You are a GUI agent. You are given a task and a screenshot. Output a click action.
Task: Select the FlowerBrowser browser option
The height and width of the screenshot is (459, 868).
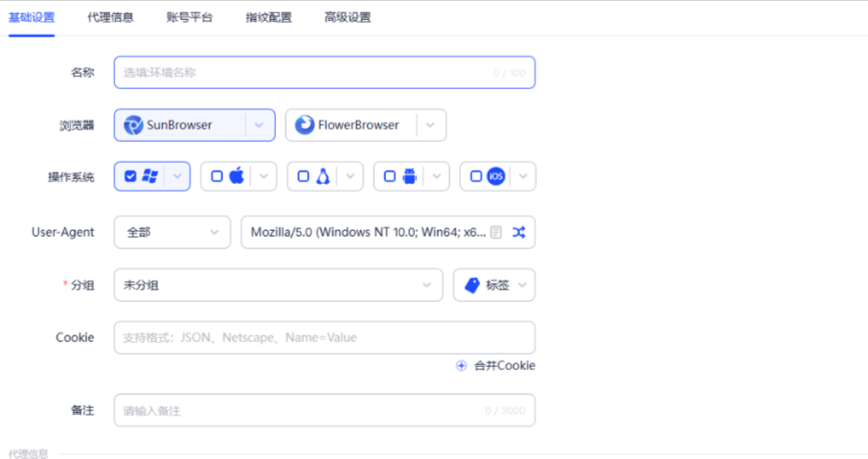[365, 126]
